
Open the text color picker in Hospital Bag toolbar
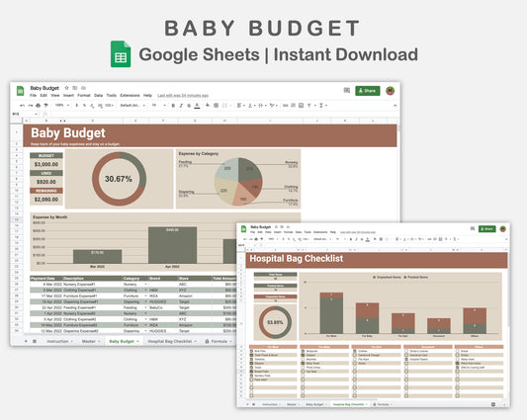point(368,239)
